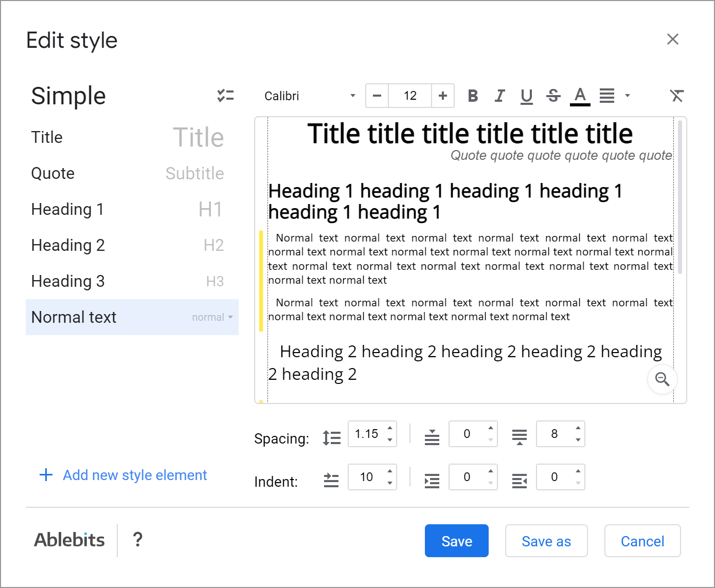Toggle bold formatting
The image size is (715, 588).
pyautogui.click(x=473, y=96)
